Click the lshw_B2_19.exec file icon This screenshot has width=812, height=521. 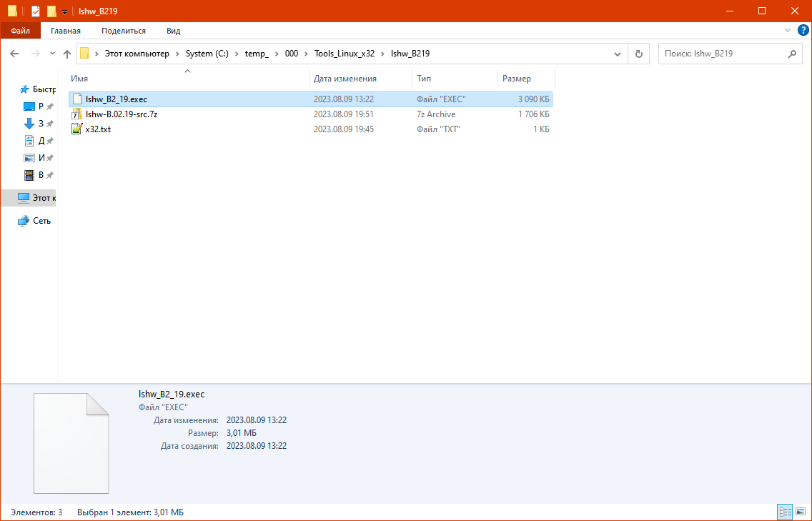click(76, 99)
